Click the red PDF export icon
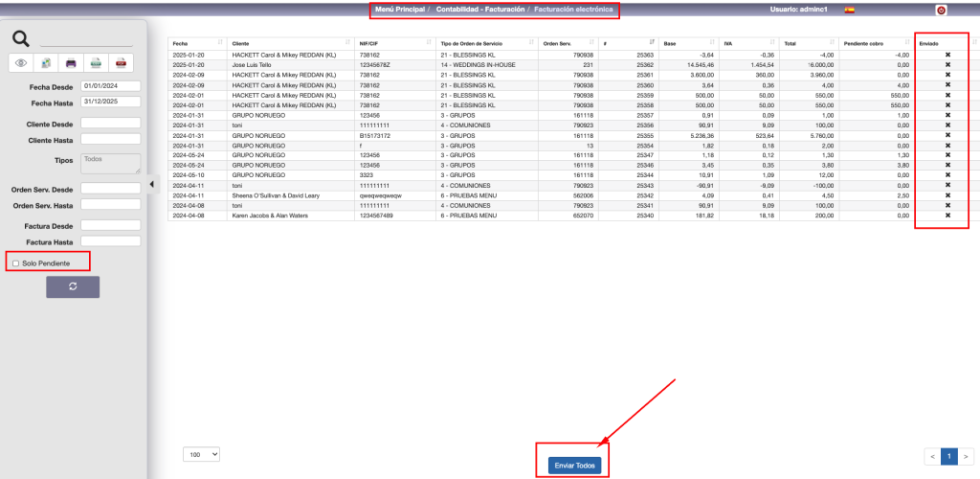This screenshot has width=980, height=479. click(121, 63)
